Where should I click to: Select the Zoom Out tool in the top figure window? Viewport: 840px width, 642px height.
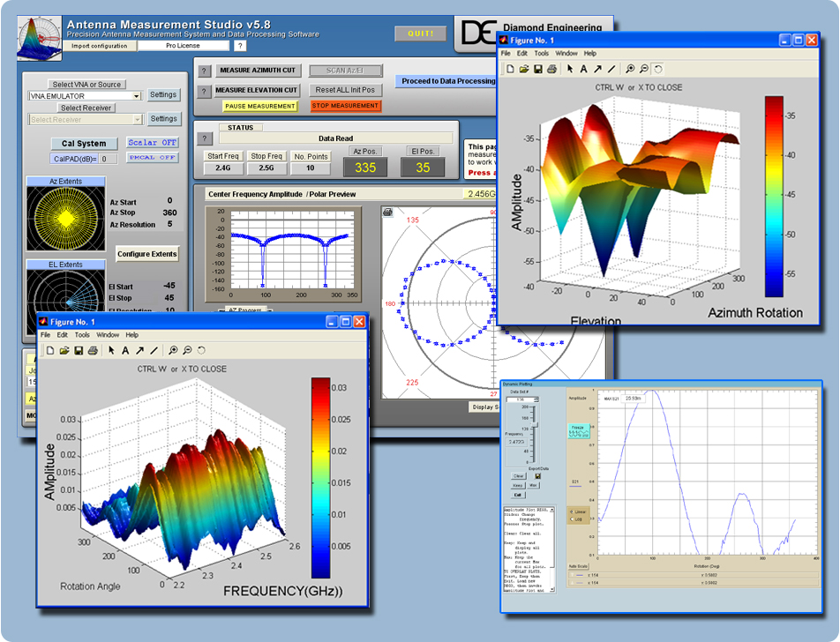pyautogui.click(x=644, y=69)
